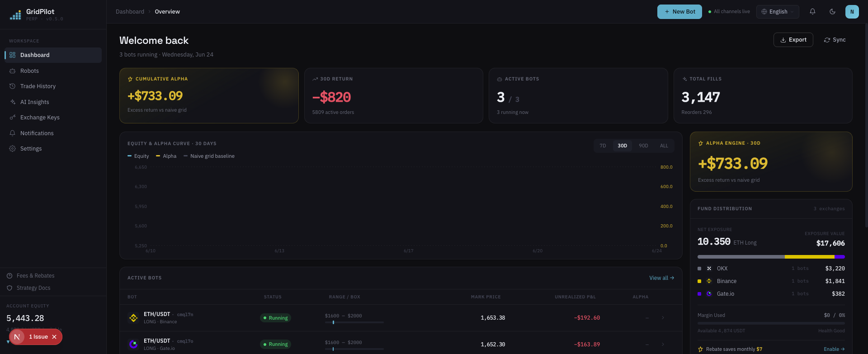The image size is (868, 354).
Task: Click the -$192.60 unrealized P&L cell
Action: tap(587, 318)
